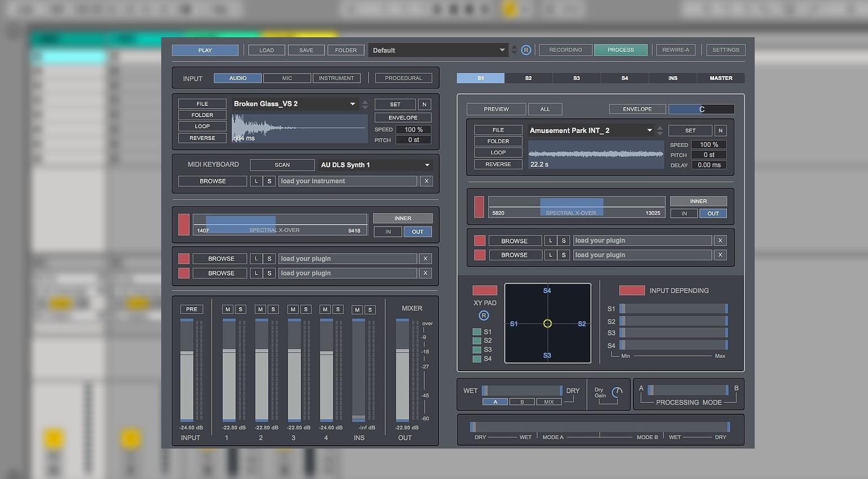Clear the first S1 plugin slot with its X
The height and width of the screenshot is (479, 868).
tap(720, 241)
